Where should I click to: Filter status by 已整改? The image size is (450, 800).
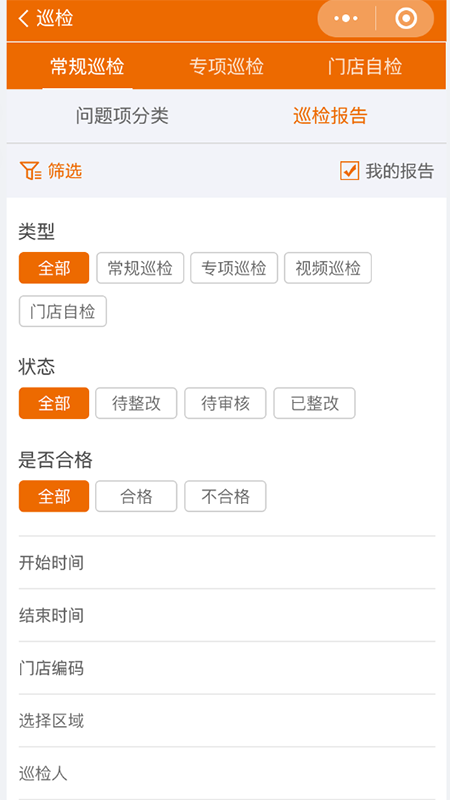click(314, 403)
